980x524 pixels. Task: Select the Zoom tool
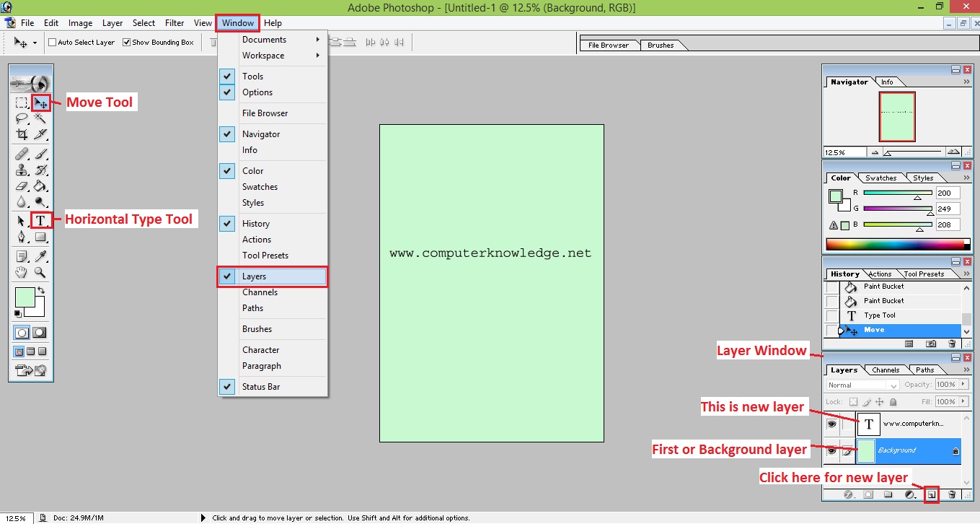pyautogui.click(x=41, y=272)
